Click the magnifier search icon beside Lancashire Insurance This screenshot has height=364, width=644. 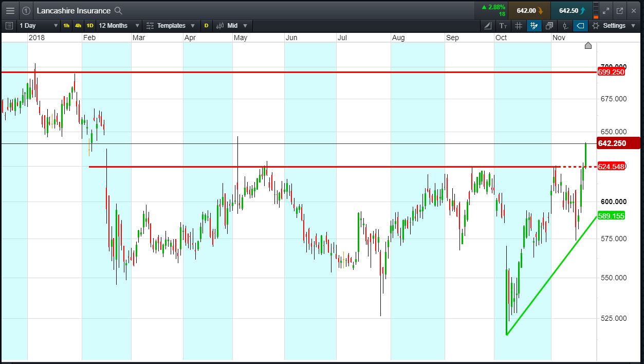118,10
